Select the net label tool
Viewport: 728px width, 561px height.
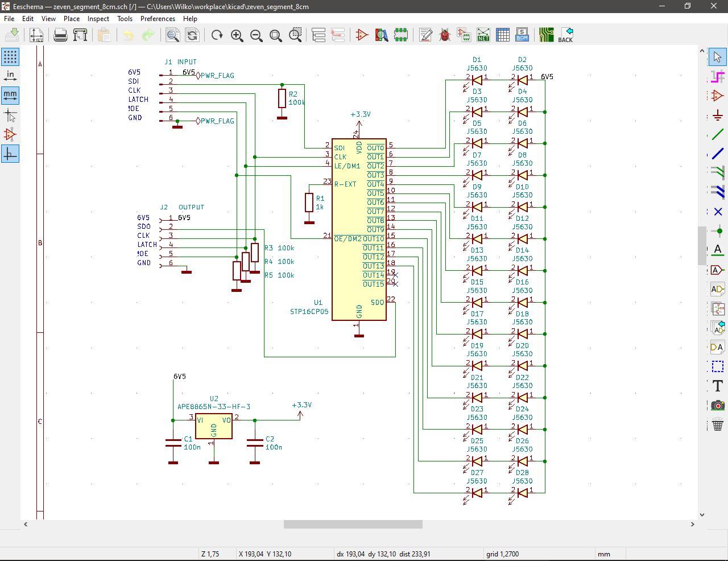tap(717, 250)
